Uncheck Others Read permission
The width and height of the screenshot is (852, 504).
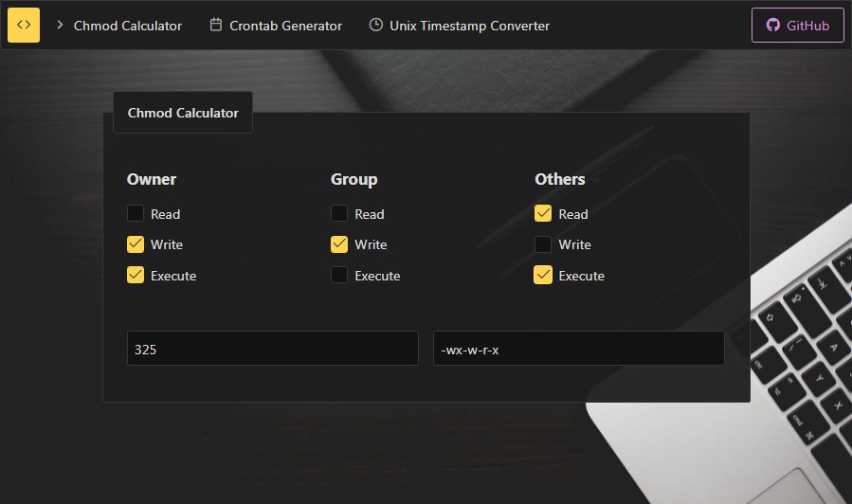543,214
